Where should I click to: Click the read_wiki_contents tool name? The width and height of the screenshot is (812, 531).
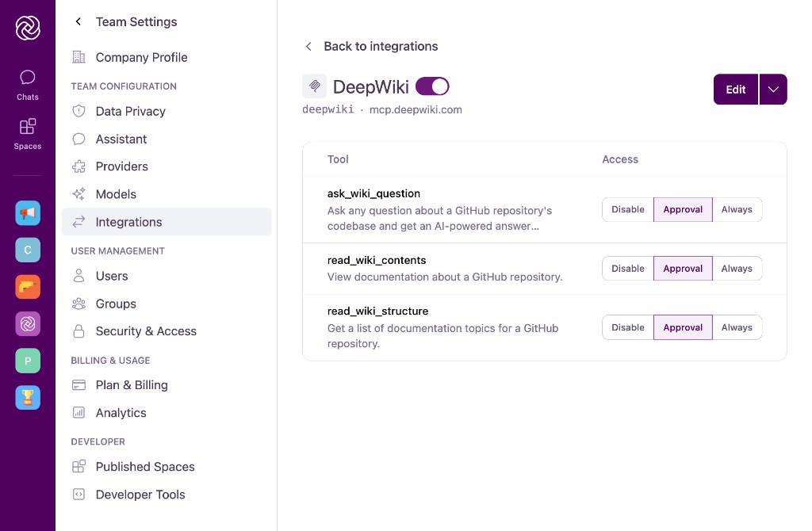377,260
